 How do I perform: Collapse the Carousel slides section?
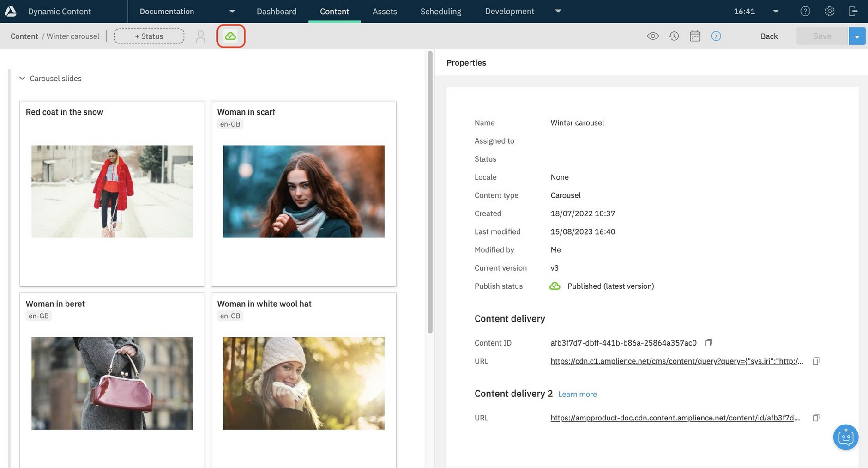[22, 79]
